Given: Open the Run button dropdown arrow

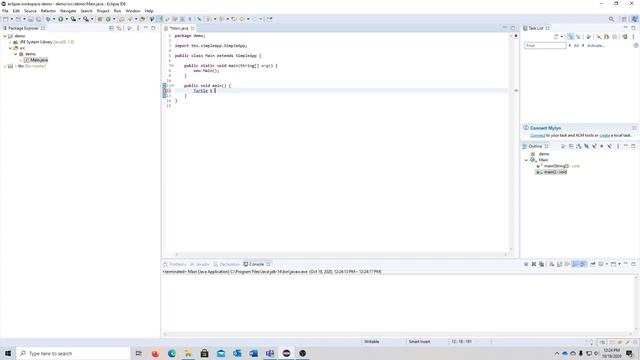Looking at the screenshot, I should point(67,19).
